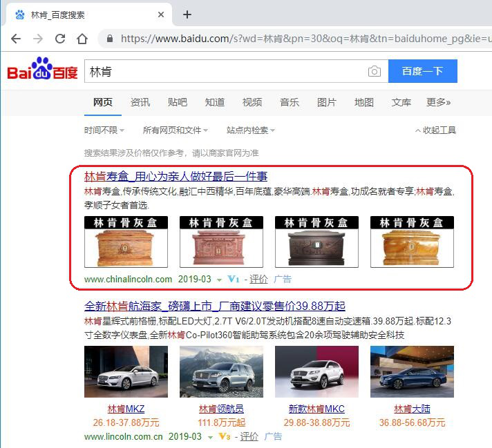Close the 林肯_百度搜索 tab
492x448 pixels.
coord(161,14)
